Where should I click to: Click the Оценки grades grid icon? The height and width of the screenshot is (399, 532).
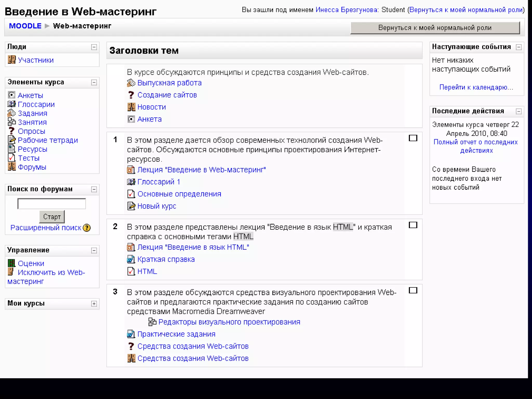(x=11, y=263)
